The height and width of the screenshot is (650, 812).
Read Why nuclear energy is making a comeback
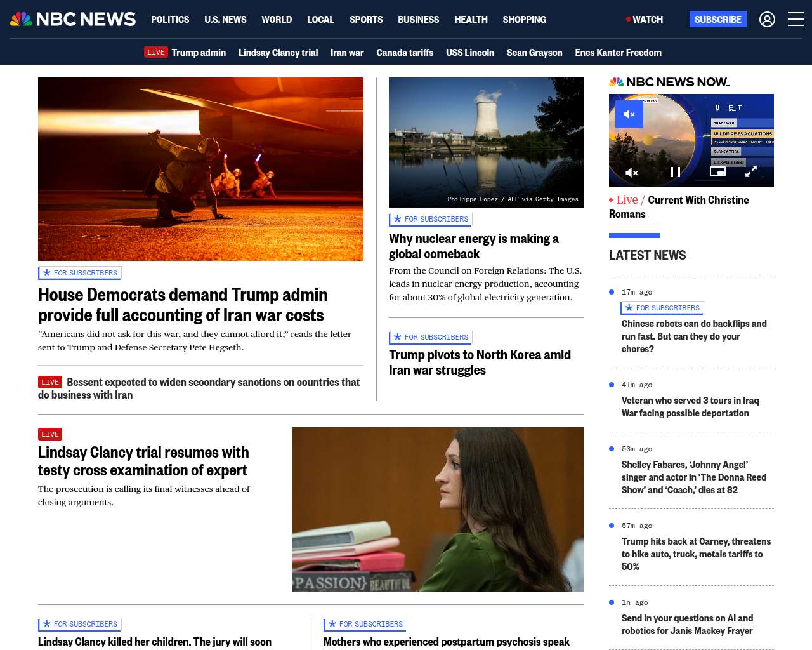point(474,246)
